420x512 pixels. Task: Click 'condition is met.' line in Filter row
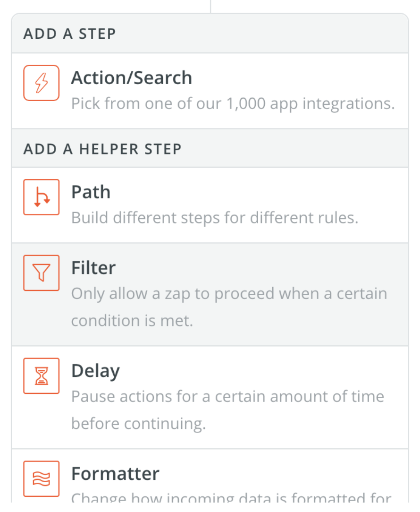[x=132, y=321]
